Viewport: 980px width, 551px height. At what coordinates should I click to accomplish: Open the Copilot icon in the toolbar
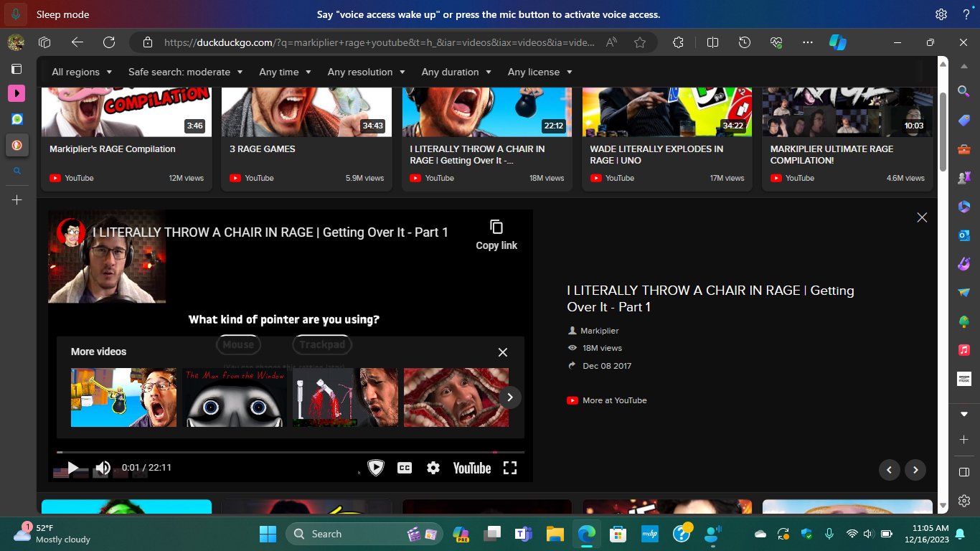coord(838,42)
